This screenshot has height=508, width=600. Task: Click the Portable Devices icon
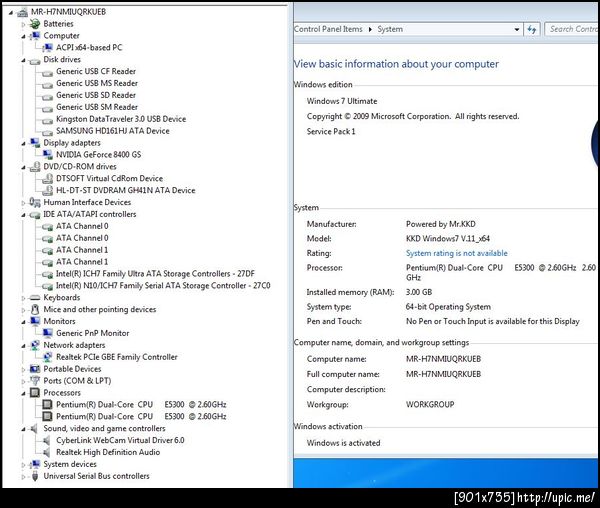tap(35, 369)
